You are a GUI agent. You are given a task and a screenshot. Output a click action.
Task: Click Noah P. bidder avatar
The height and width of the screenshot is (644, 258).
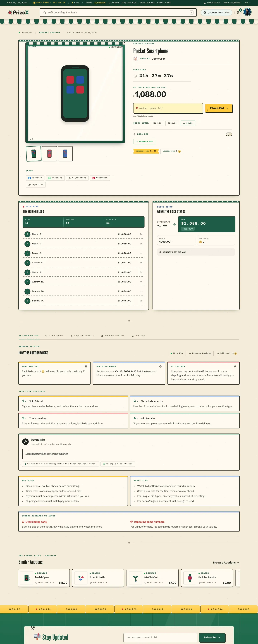[27, 244]
